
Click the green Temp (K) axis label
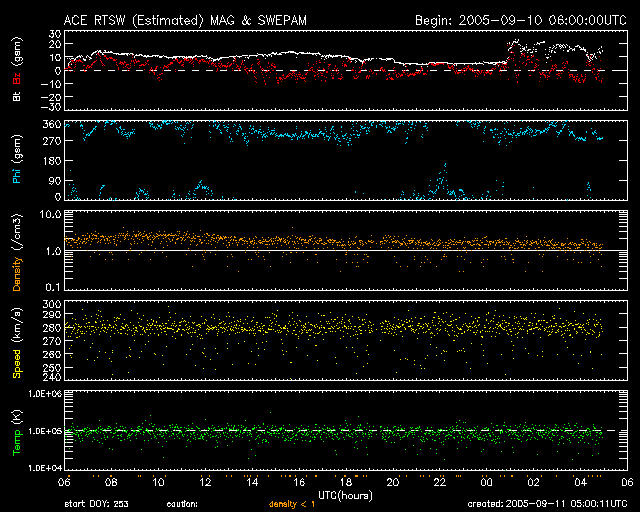(x=16, y=430)
